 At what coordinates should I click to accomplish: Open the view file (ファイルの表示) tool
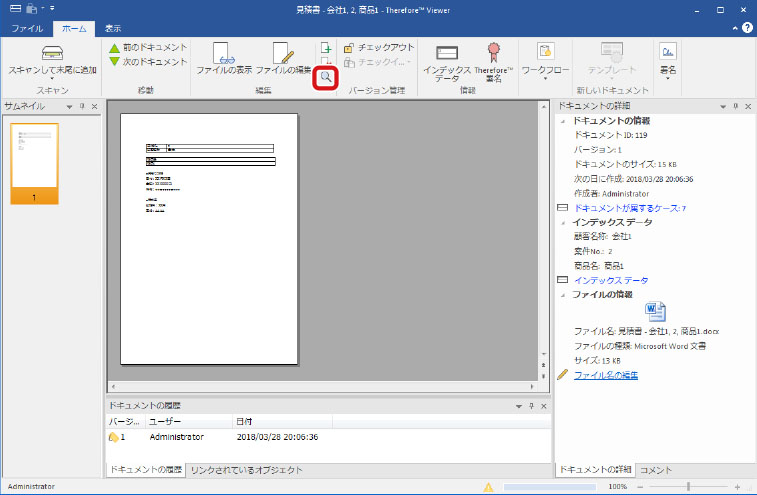click(x=223, y=54)
